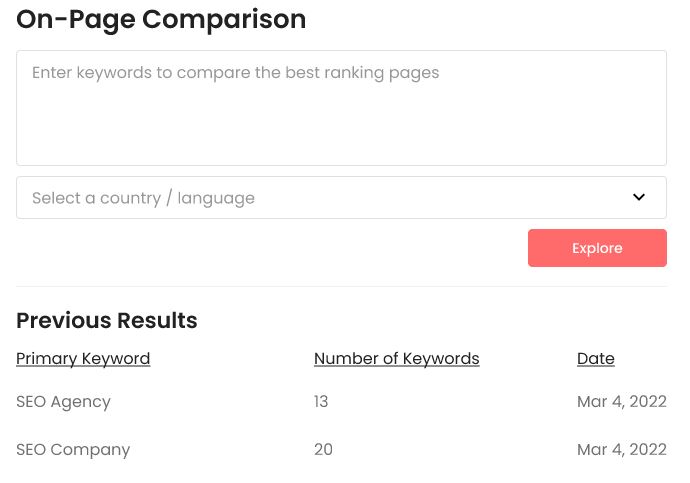This screenshot has width=690, height=483.
Task: Click the 20 keywords count for SEO Company
Action: 323,449
